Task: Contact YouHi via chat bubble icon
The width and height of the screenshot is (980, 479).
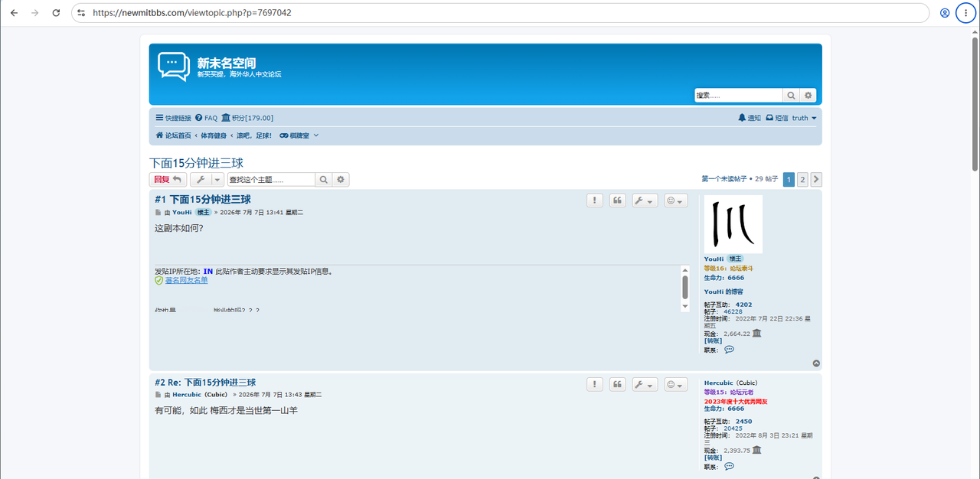Action: pos(729,349)
